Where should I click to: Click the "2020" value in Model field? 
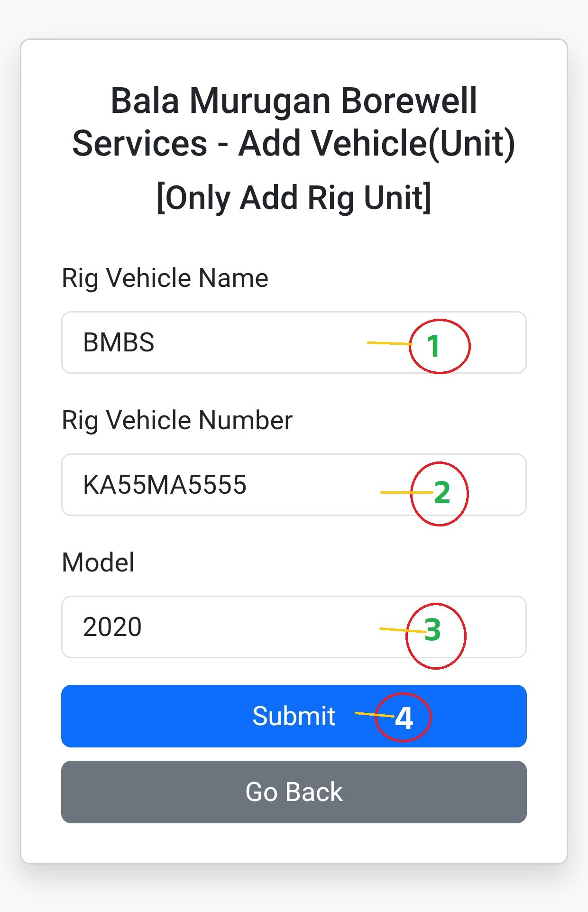112,627
